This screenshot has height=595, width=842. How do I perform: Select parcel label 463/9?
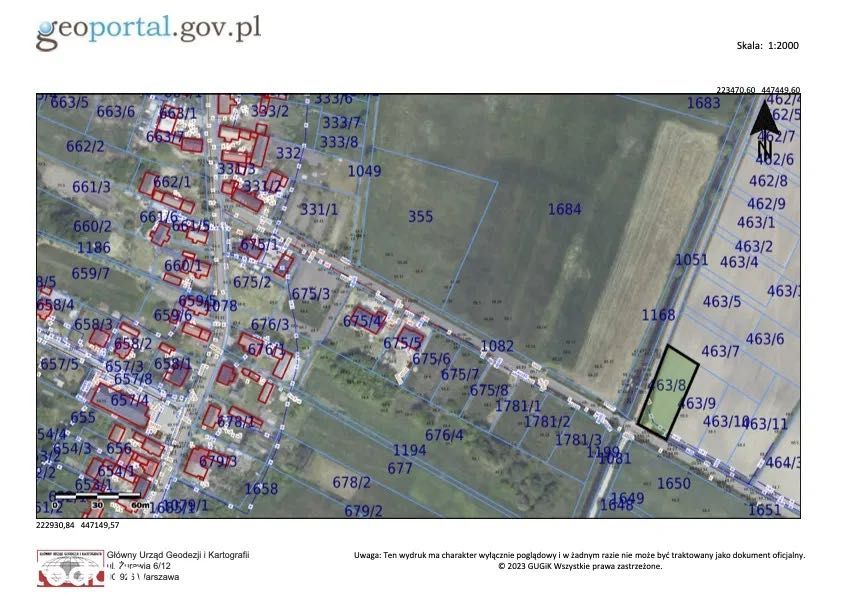[698, 403]
